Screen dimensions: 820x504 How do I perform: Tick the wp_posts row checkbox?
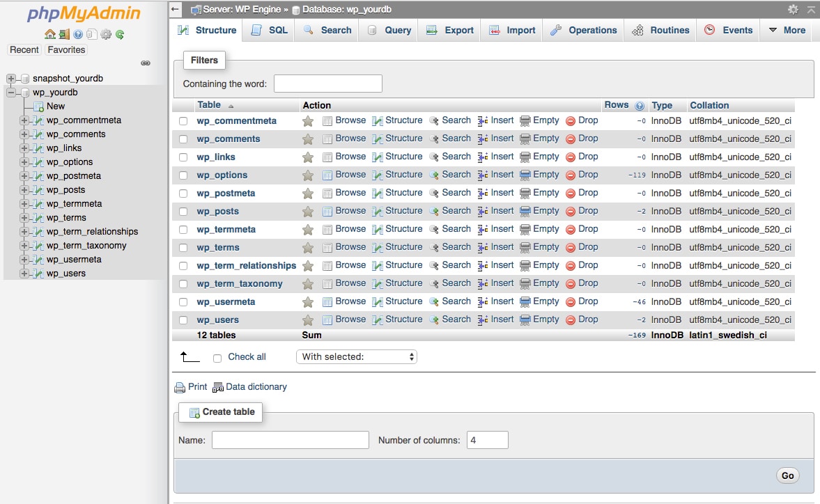click(183, 212)
